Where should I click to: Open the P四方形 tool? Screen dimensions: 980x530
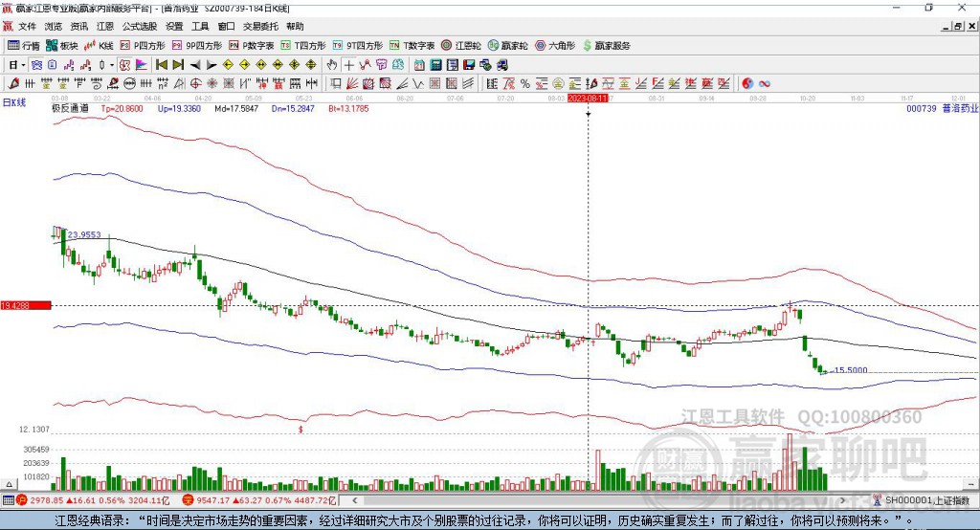click(143, 46)
